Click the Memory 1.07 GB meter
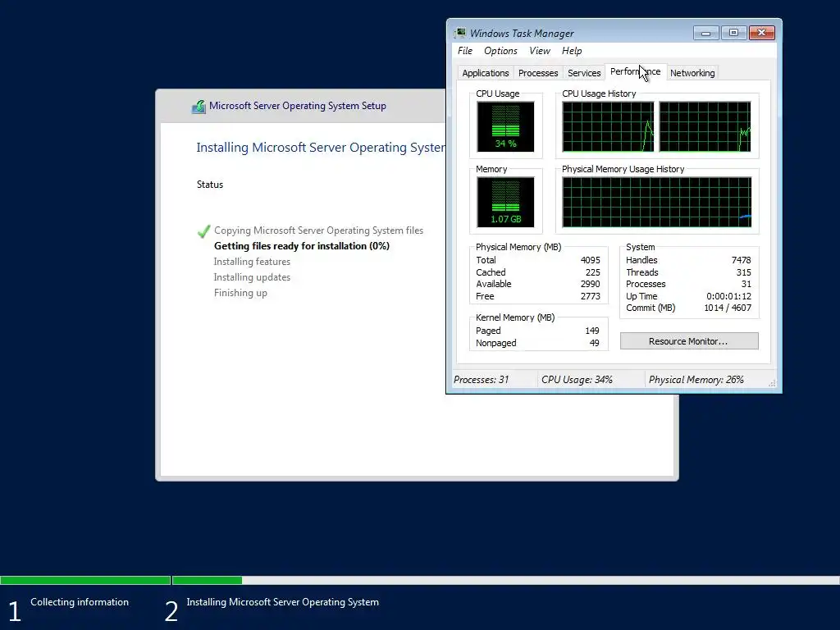 505,203
